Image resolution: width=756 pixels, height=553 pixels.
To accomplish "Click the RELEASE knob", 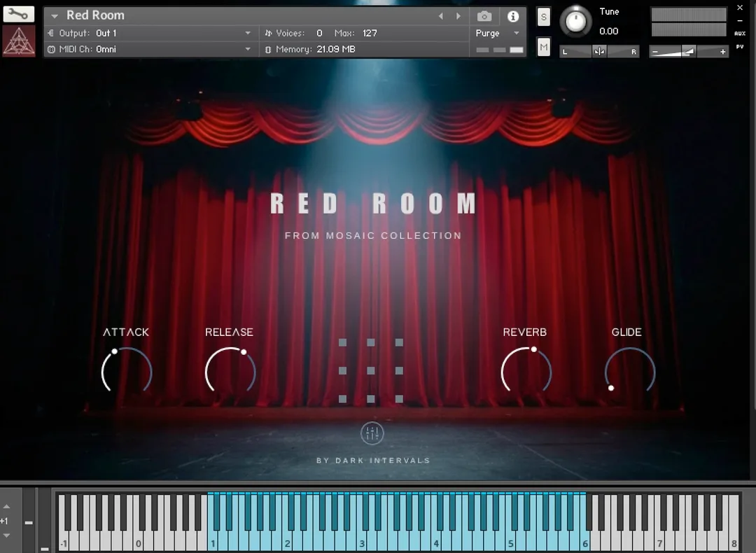I will 230,371.
